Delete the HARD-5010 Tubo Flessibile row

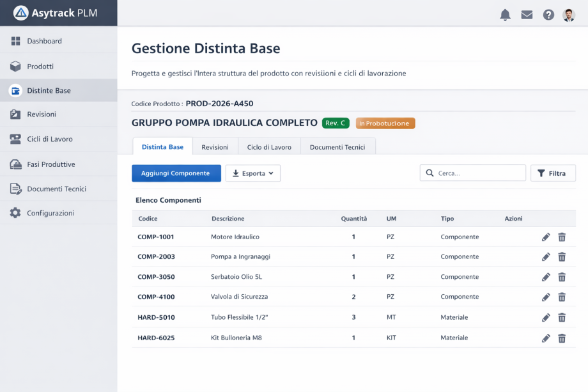562,318
